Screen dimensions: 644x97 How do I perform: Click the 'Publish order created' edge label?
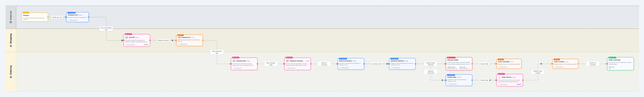[538, 72]
